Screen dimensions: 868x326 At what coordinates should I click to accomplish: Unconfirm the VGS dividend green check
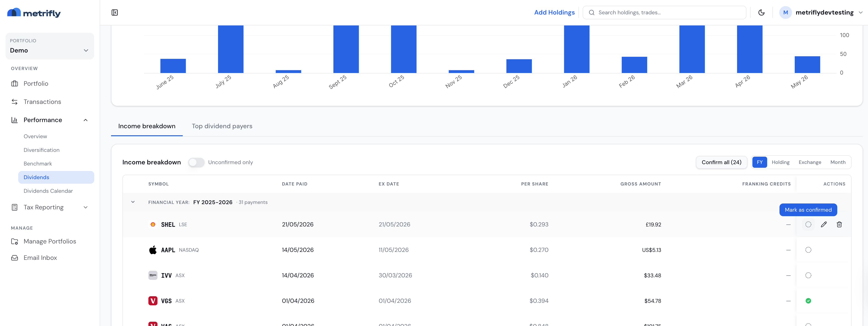(808, 301)
